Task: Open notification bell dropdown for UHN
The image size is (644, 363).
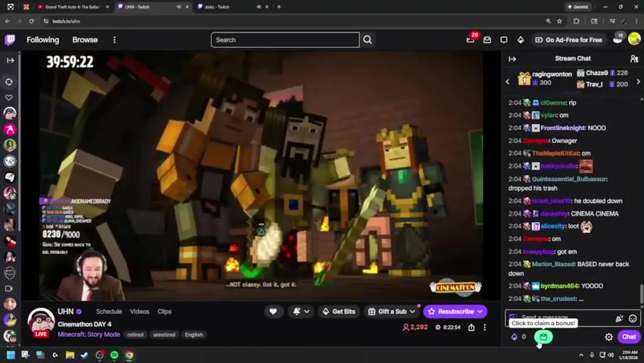Action: (301, 312)
